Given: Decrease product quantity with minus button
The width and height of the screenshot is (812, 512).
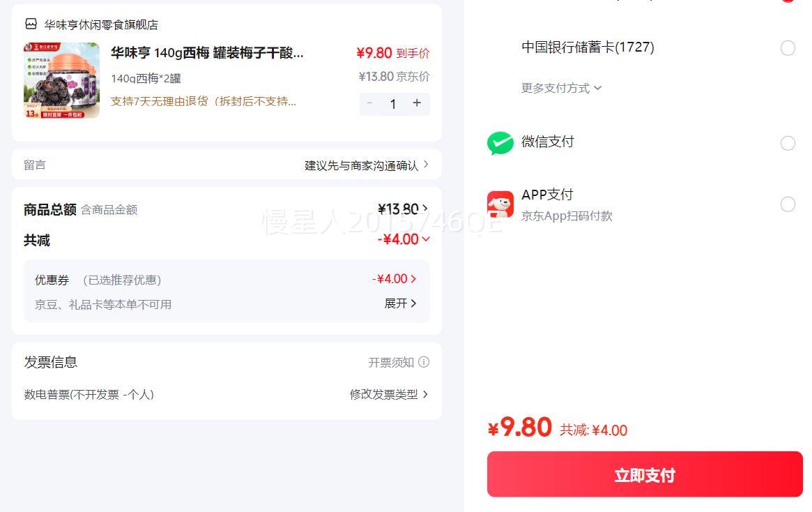Looking at the screenshot, I should point(369,103).
